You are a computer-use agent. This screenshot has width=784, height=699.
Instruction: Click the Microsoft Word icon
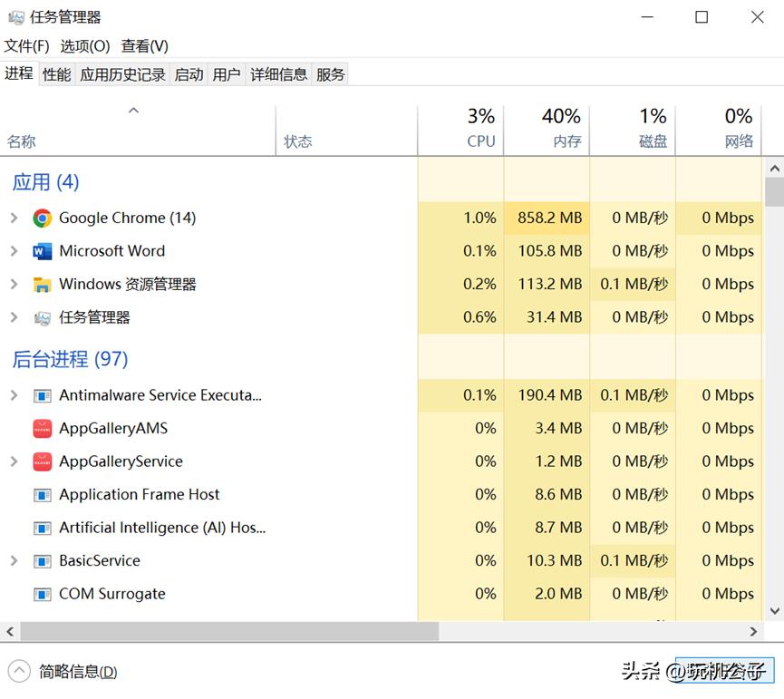43,251
